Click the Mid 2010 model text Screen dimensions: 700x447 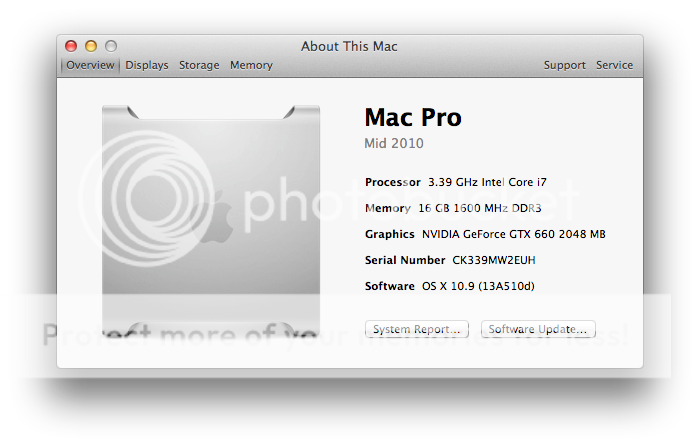[394, 143]
